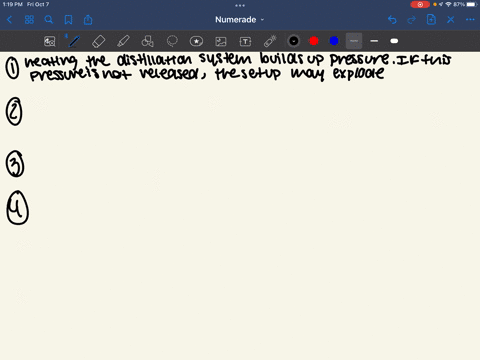
Task: Select the Pen tool
Action: (x=74, y=41)
